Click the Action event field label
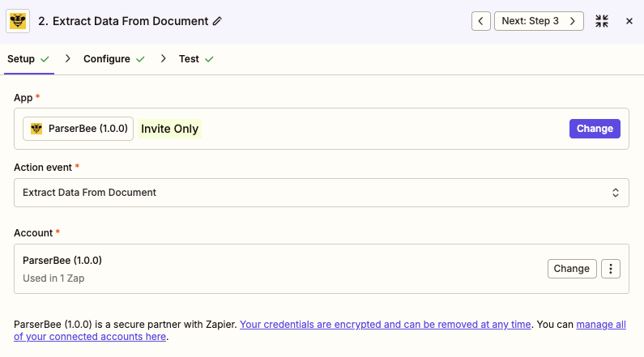This screenshot has height=357, width=644. coord(43,168)
